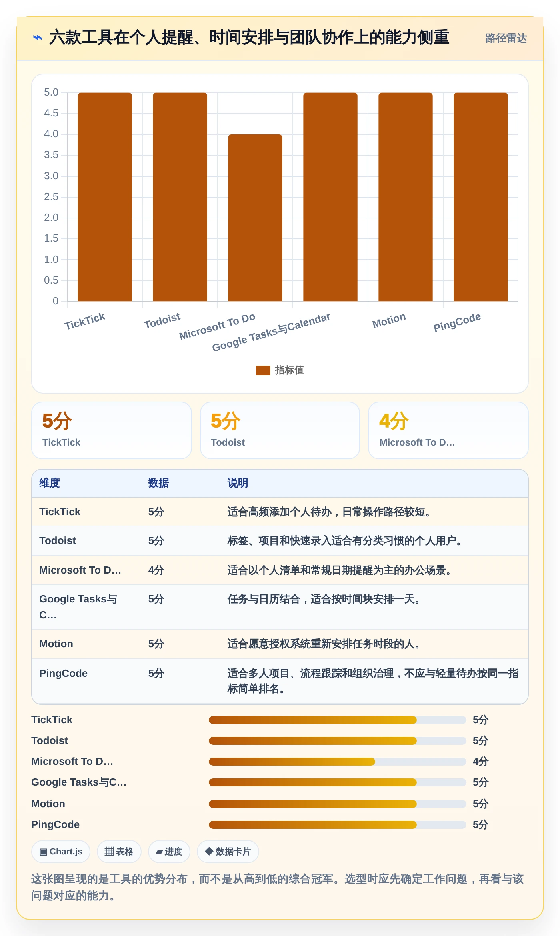
Task: Click the TickTick x-axis label
Action: pos(85,321)
